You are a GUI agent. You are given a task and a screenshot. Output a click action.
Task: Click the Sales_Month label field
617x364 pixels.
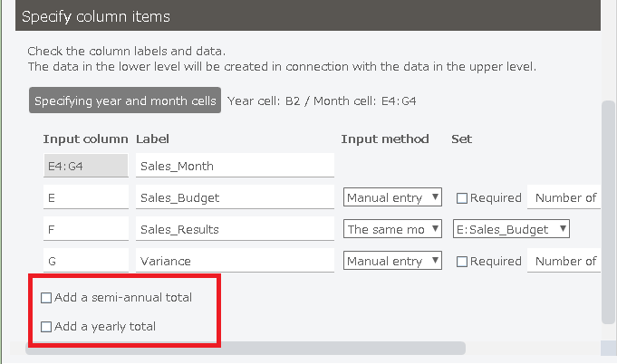[235, 167]
